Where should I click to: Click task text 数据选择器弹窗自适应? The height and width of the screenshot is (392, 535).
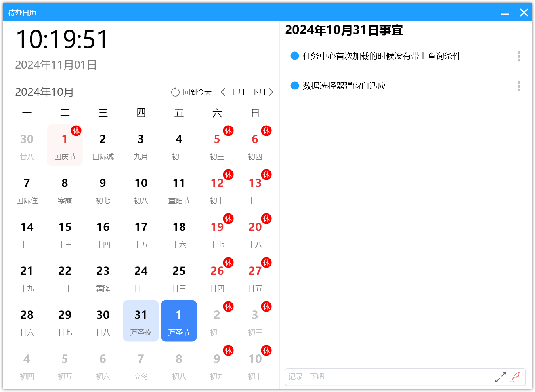(344, 86)
